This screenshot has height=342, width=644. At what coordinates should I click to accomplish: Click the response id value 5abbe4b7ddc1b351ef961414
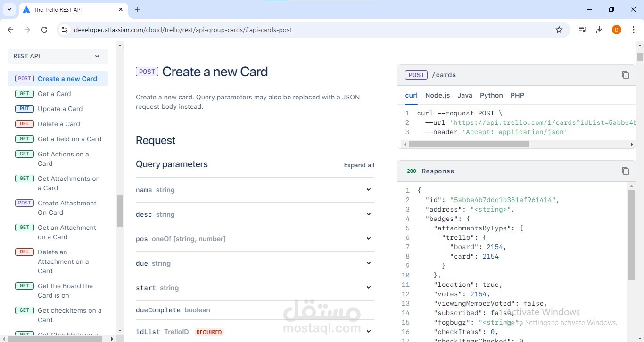(x=504, y=200)
